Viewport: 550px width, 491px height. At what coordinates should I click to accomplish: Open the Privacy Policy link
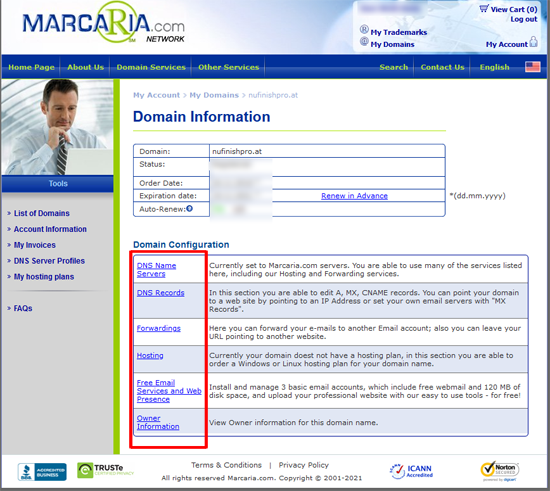tap(303, 465)
